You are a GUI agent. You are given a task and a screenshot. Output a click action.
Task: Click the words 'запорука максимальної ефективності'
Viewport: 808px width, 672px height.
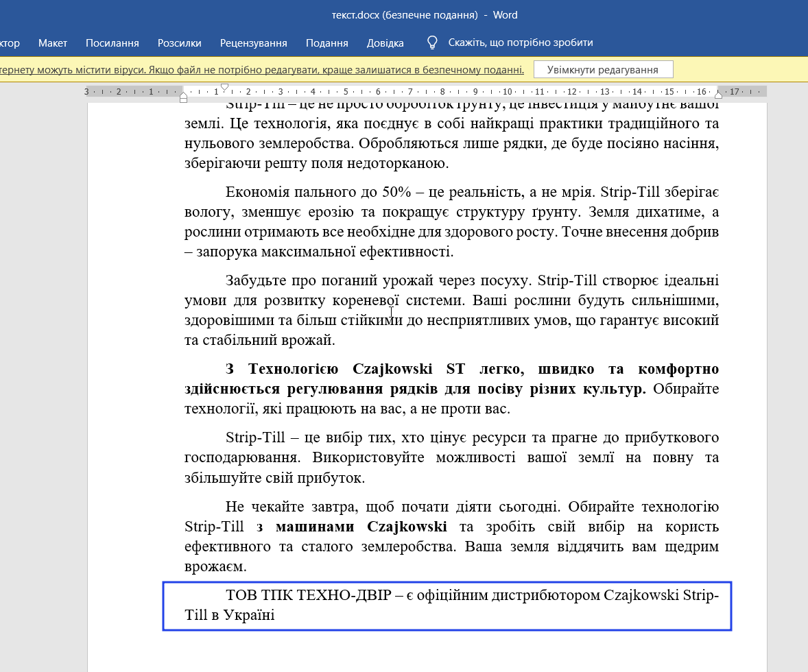pos(323,252)
